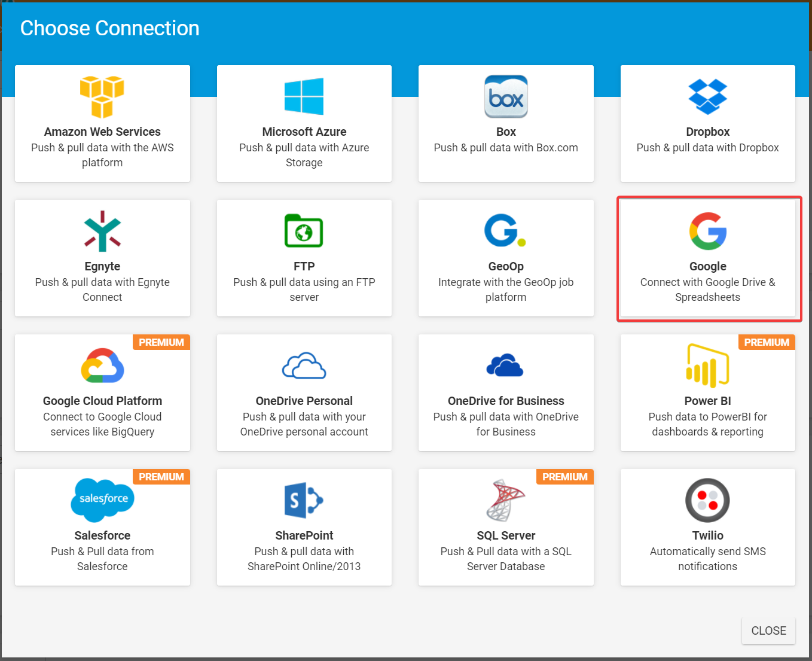Select the FTP folder globe icon
Viewport: 812px width, 661px height.
coord(304,230)
